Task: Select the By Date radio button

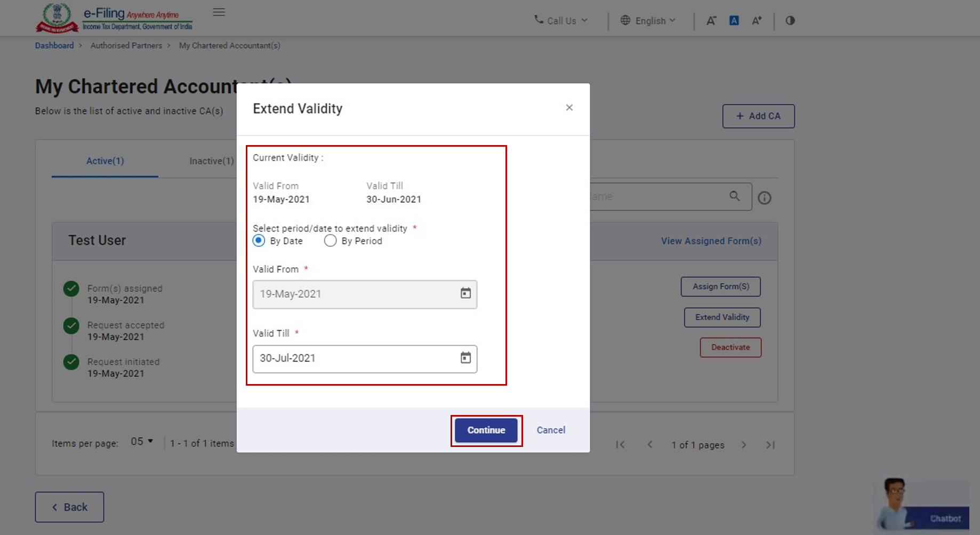Action: coord(259,241)
